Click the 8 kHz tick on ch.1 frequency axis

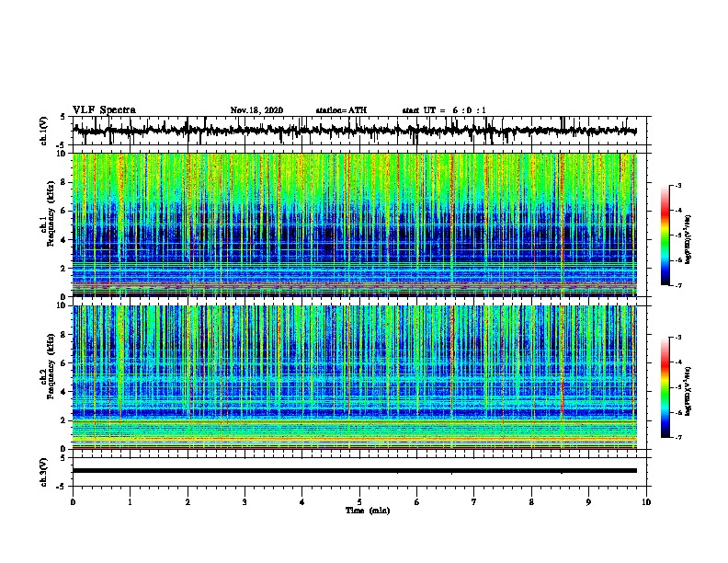coord(64,182)
